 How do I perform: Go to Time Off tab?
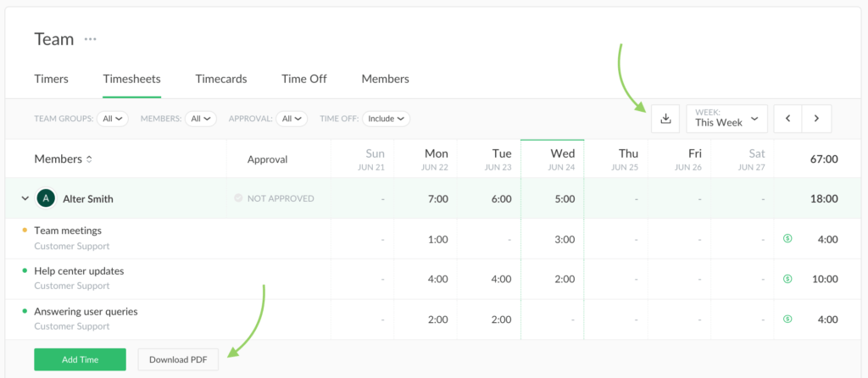[x=304, y=79]
